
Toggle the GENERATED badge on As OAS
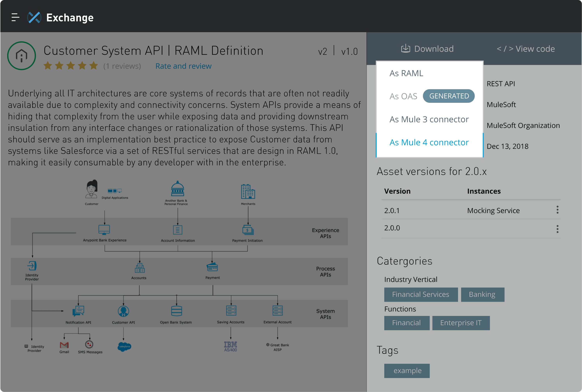click(x=449, y=96)
